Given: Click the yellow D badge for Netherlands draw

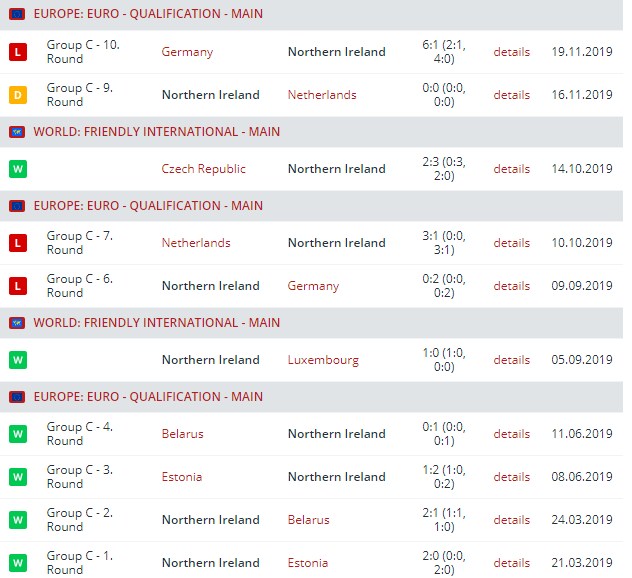Looking at the screenshot, I should [18, 95].
